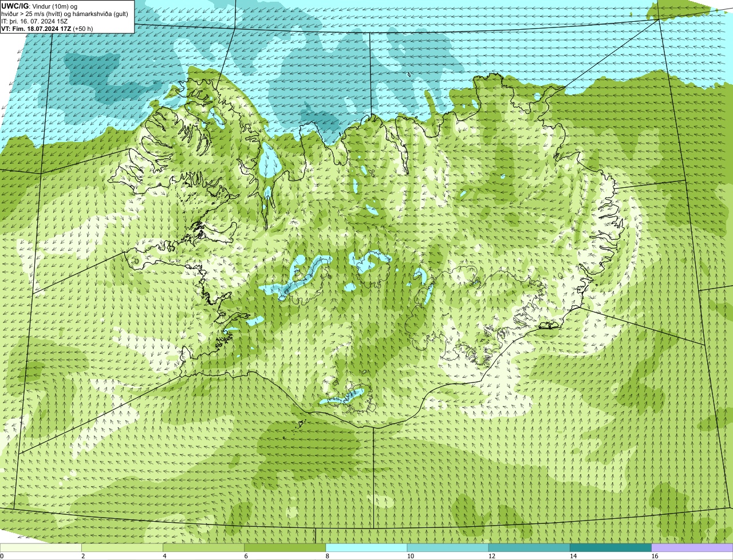Click the legend label '2'
Image resolution: width=733 pixels, height=560 pixels.
pyautogui.click(x=83, y=556)
